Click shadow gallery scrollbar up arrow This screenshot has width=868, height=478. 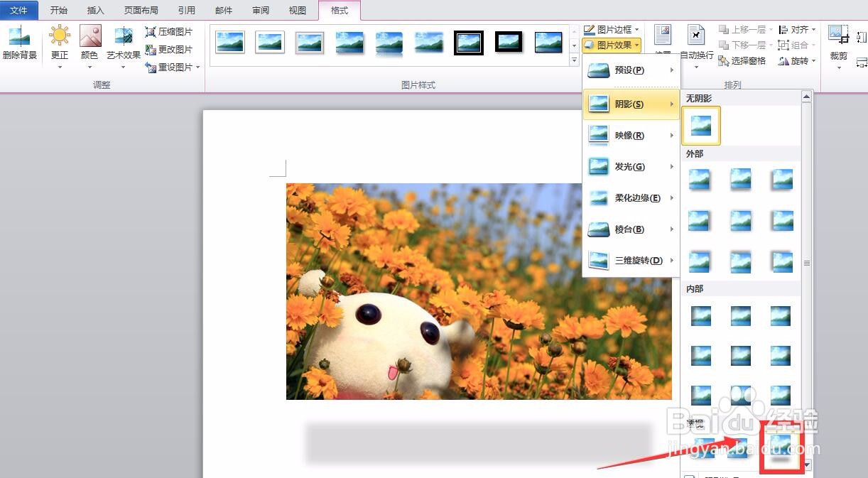pos(806,97)
